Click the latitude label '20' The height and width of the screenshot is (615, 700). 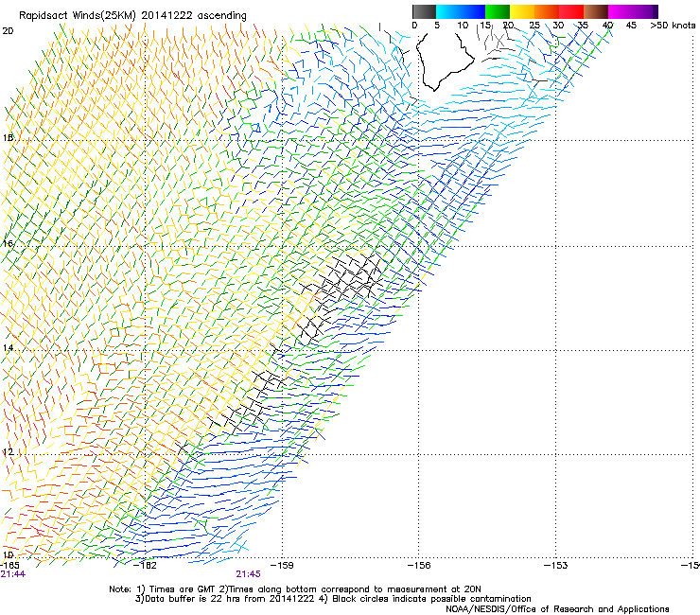point(8,31)
